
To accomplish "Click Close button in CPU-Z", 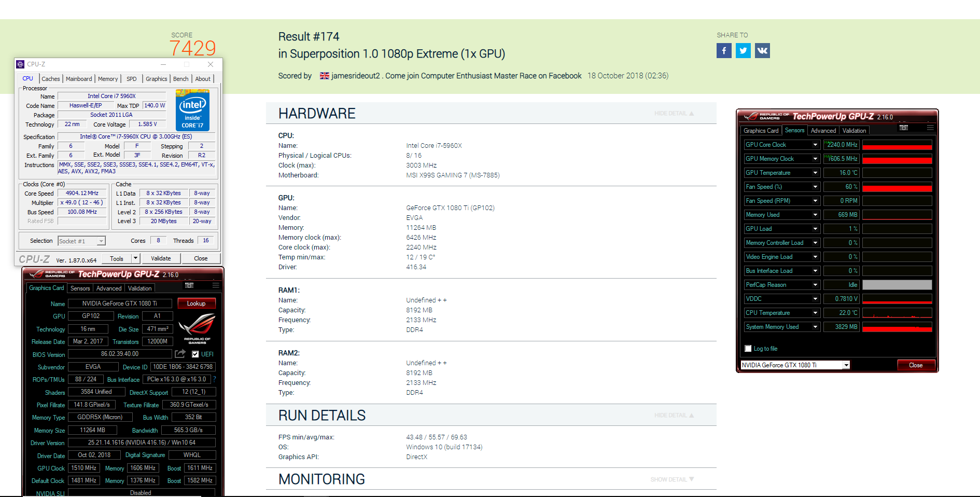I will click(201, 258).
